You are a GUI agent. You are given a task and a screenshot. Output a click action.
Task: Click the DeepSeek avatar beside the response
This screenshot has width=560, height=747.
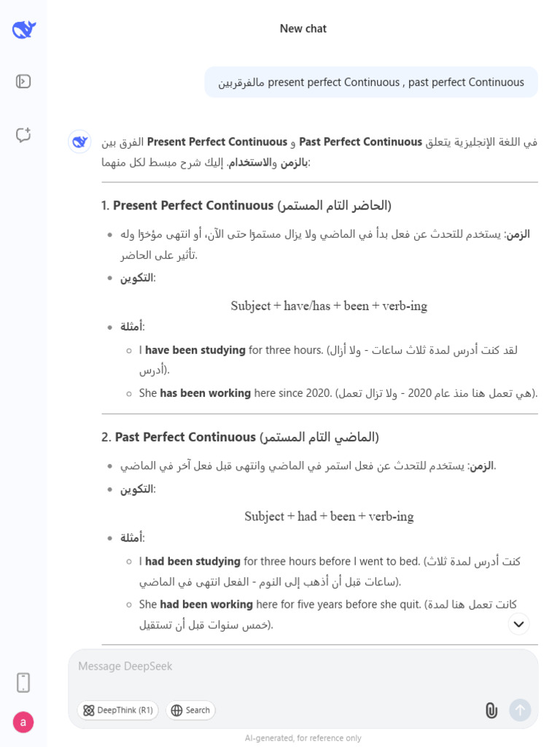pyautogui.click(x=79, y=142)
